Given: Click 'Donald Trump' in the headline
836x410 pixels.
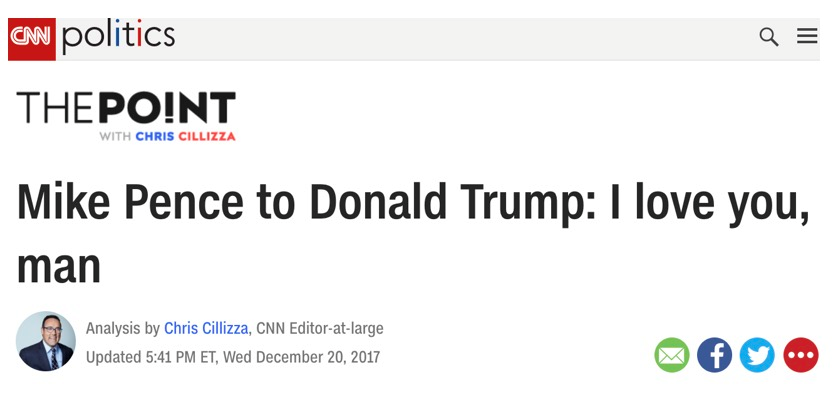Looking at the screenshot, I should [x=453, y=203].
